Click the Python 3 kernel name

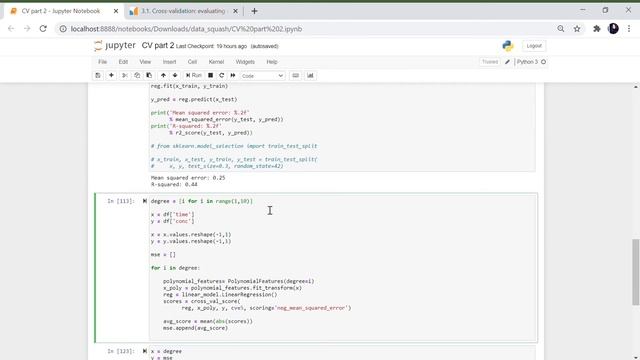527,62
